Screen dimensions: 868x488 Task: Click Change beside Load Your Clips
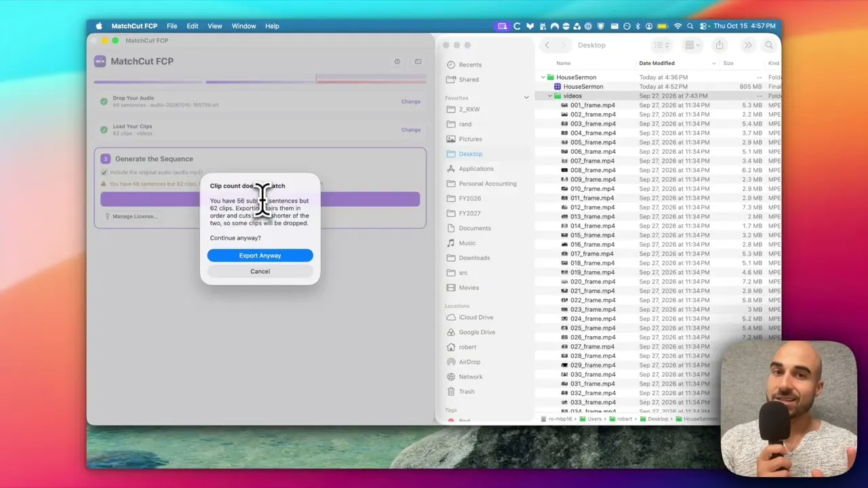click(411, 130)
